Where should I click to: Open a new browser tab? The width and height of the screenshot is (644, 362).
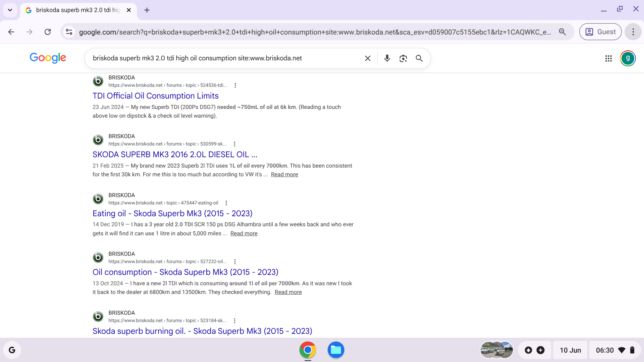(x=147, y=10)
